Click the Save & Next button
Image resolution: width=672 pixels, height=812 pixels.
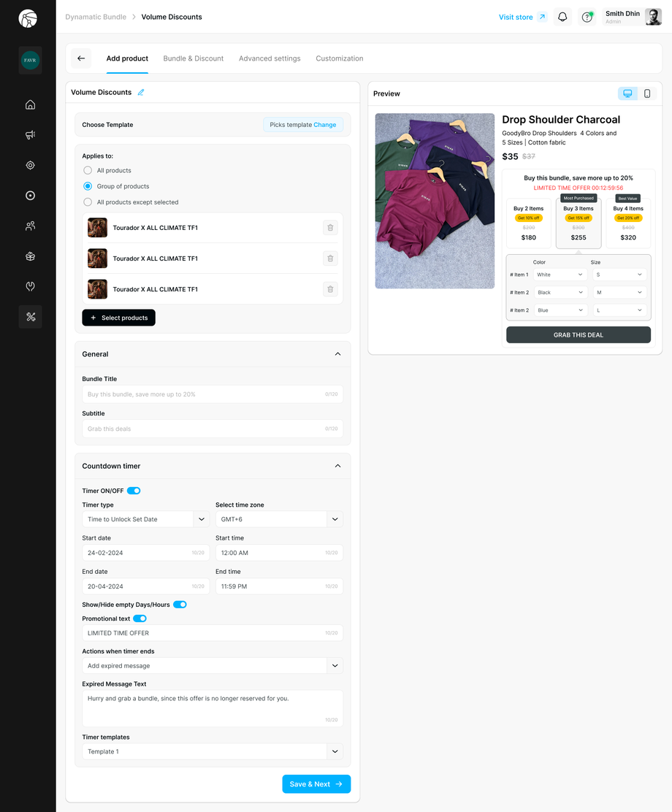316,784
